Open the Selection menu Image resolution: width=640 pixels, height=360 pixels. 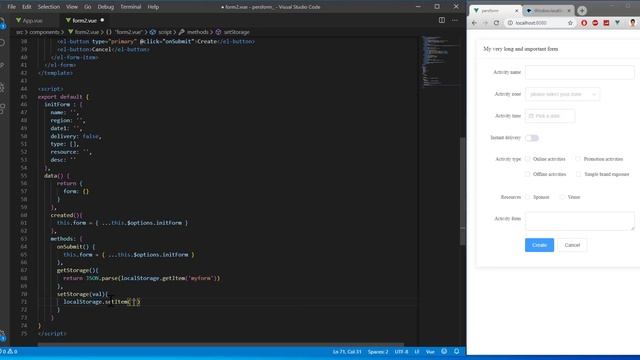click(x=49, y=7)
